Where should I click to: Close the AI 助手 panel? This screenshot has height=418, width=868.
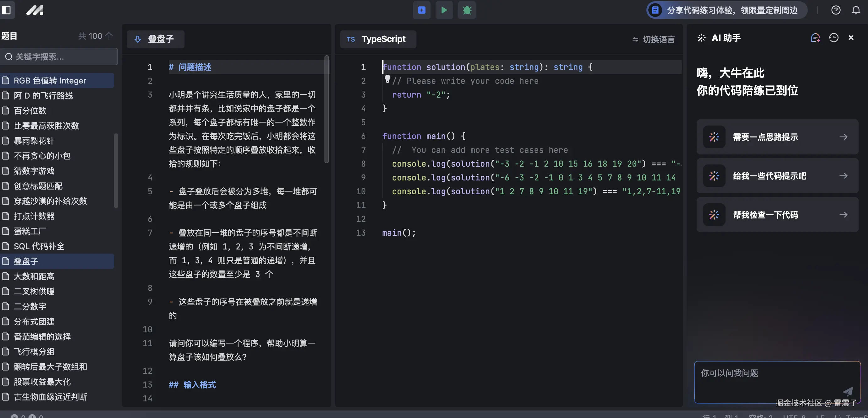[851, 38]
